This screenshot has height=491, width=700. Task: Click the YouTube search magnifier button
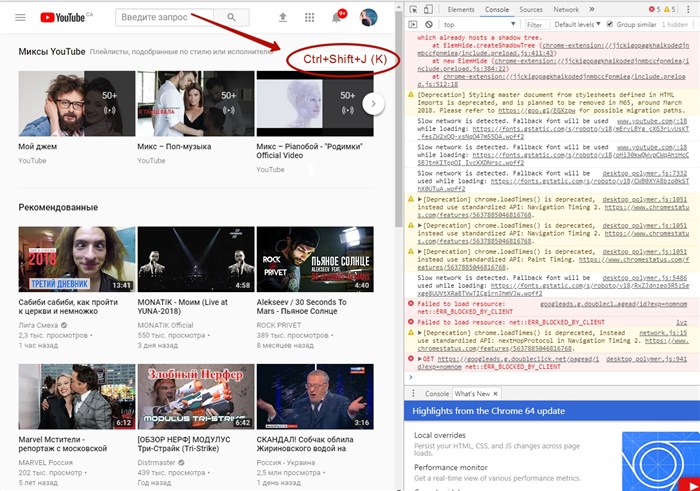click(231, 17)
